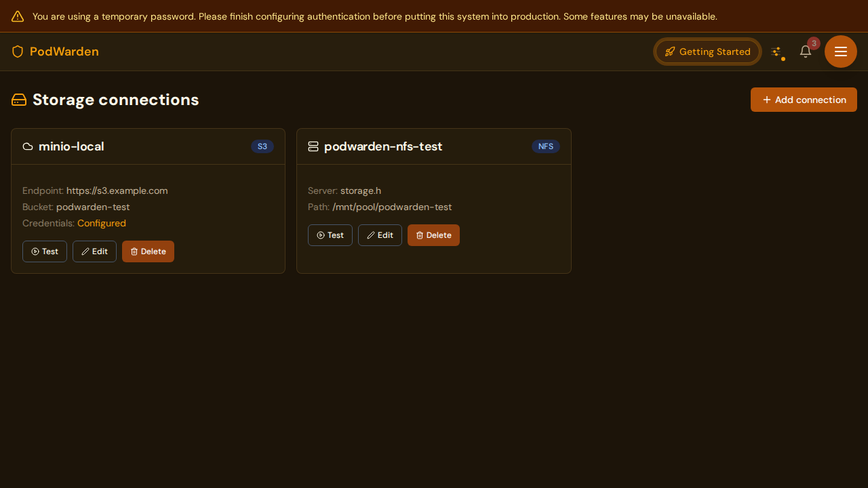Image resolution: width=868 pixels, height=488 pixels.
Task: Click the PodWarden brand name link
Action: click(x=64, y=52)
